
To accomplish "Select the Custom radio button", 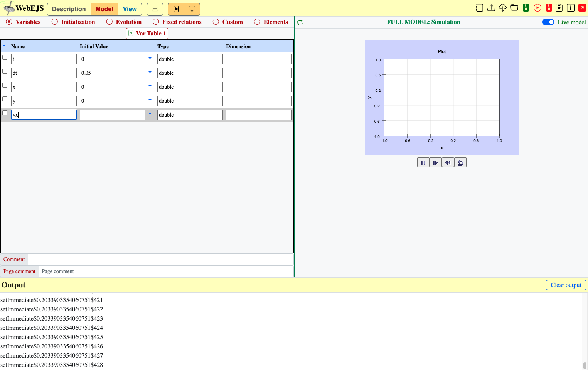I will pos(216,22).
